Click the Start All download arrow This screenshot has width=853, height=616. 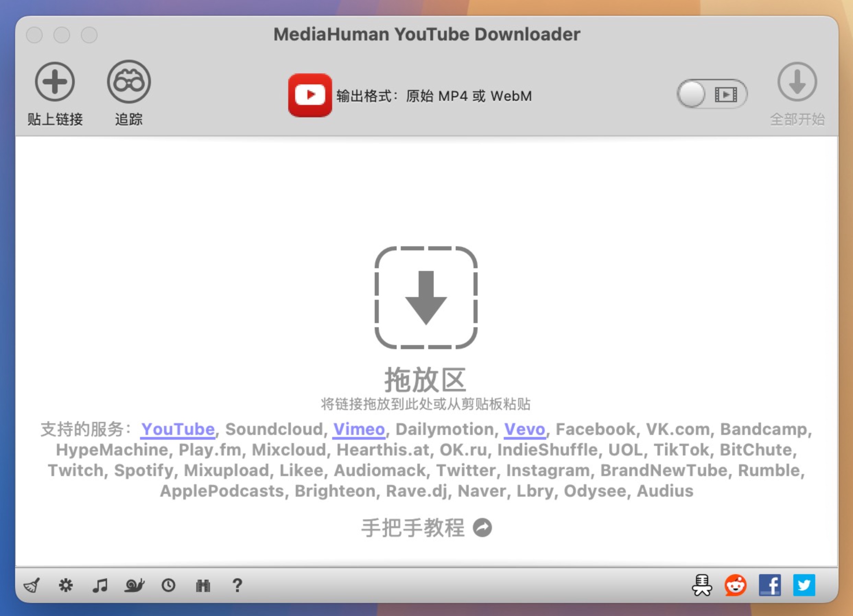(x=797, y=82)
